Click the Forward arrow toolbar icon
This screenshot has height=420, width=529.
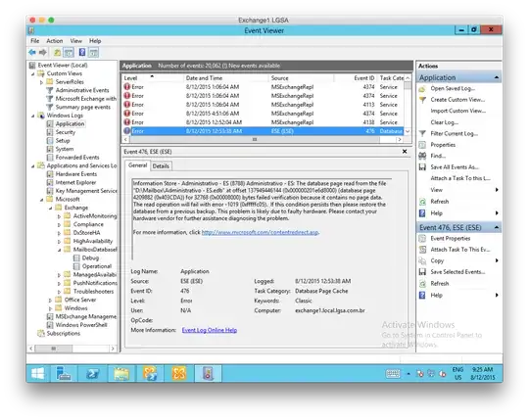[x=43, y=52]
